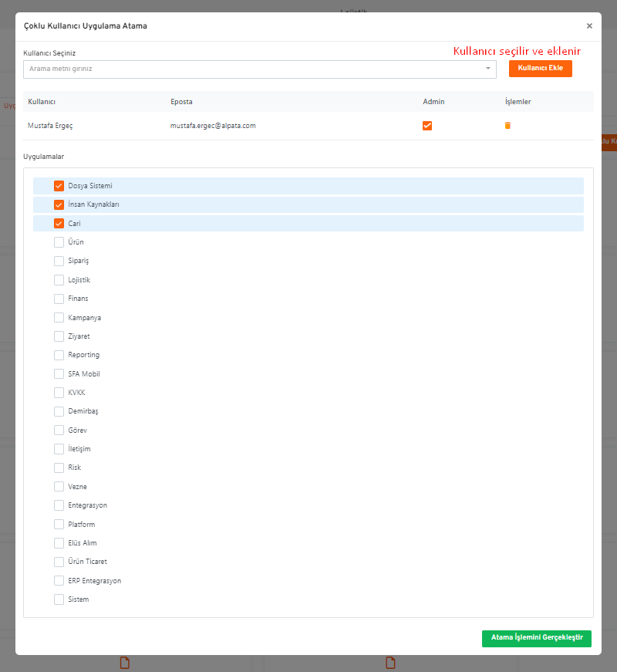Select the Lojistik checkbox
The height and width of the screenshot is (672, 617).
pos(59,280)
